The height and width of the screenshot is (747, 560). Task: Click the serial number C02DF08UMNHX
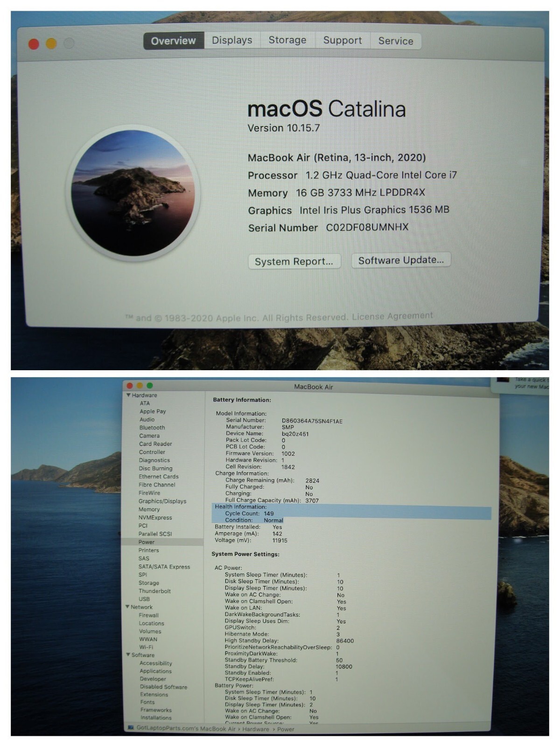point(367,227)
